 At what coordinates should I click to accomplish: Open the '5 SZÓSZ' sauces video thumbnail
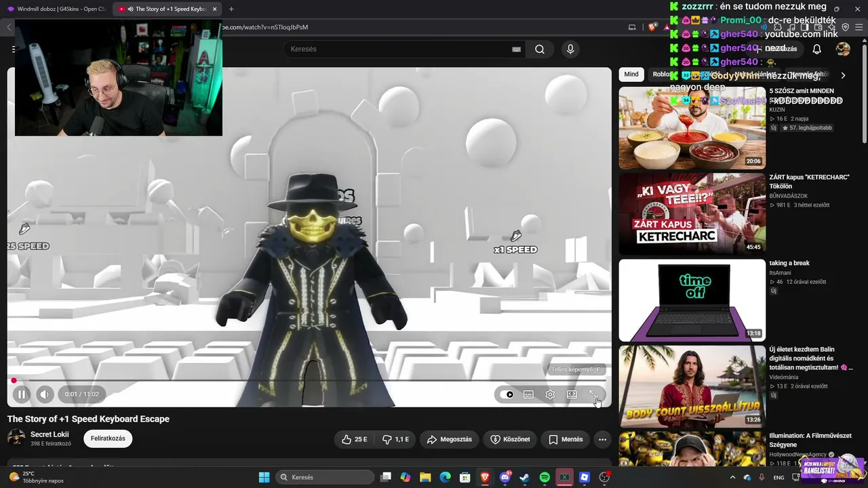point(692,127)
